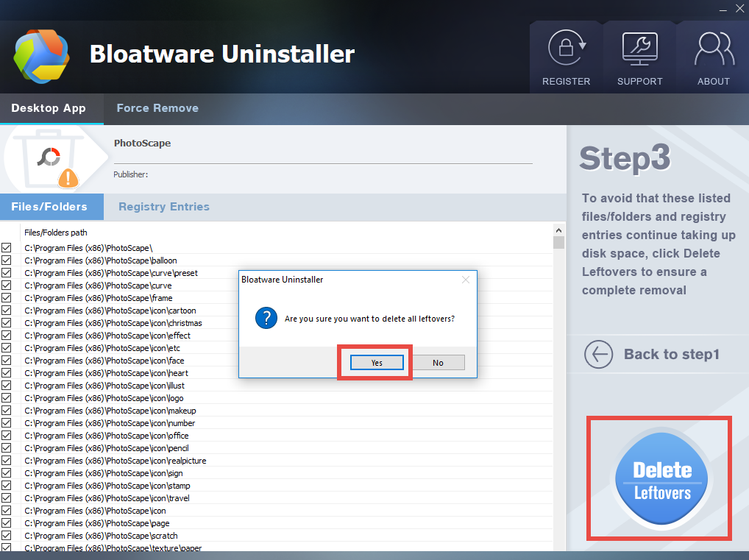Toggle the curve\preset folder checkbox
Image resolution: width=749 pixels, height=560 pixels.
6,273
